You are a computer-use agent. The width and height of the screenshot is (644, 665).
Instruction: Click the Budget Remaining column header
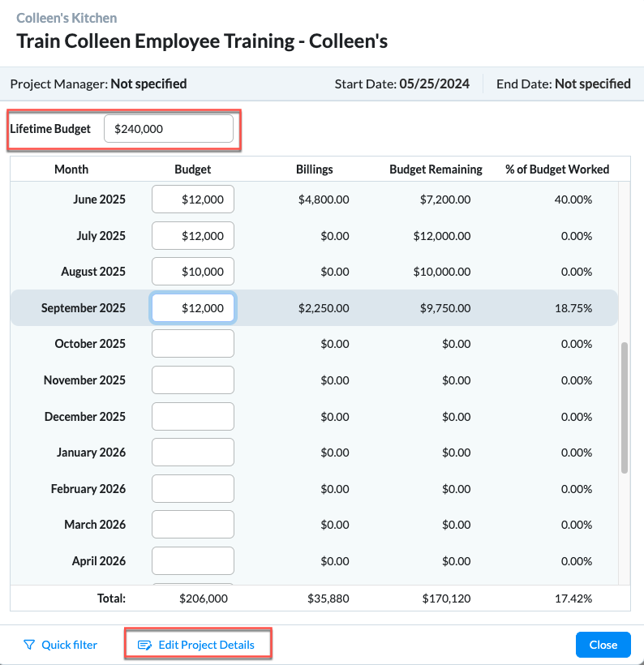pos(436,169)
